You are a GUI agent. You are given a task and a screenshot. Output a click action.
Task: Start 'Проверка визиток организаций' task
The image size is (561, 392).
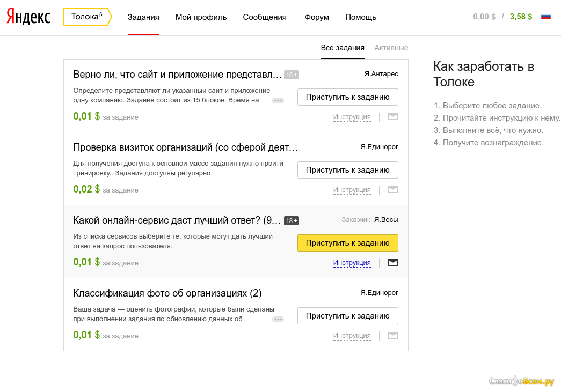348,170
